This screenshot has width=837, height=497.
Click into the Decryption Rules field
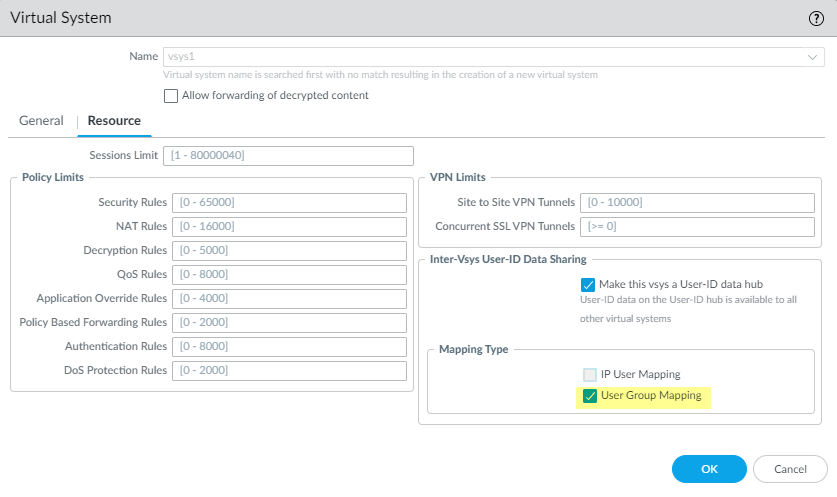coord(289,250)
